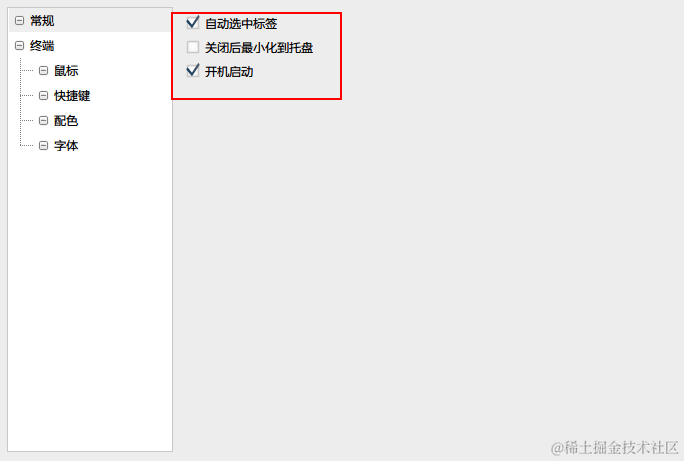Collapse the 常规 node via its minus icon
This screenshot has height=461, width=684.
pyautogui.click(x=19, y=20)
